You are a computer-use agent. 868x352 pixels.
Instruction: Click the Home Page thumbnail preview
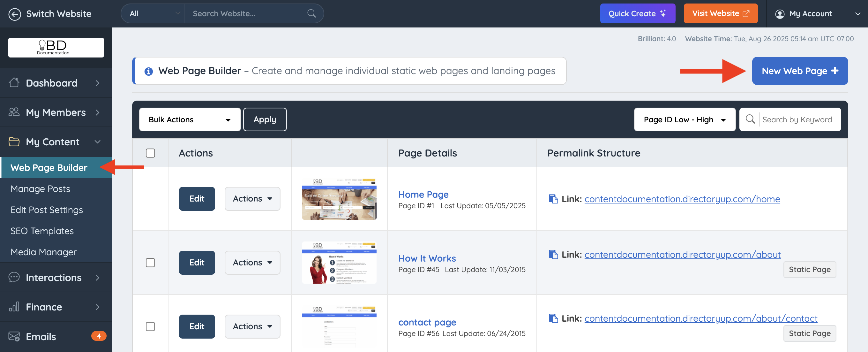coord(339,199)
